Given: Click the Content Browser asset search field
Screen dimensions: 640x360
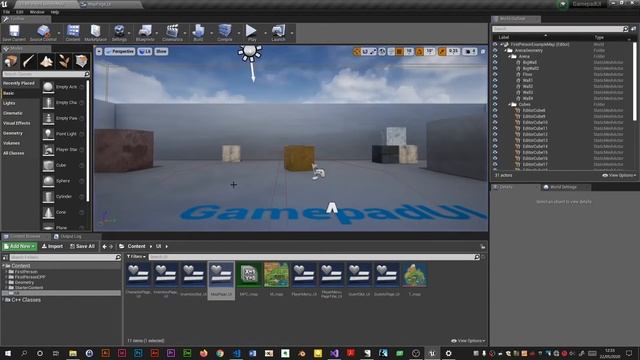Looking at the screenshot, I should 313,257.
